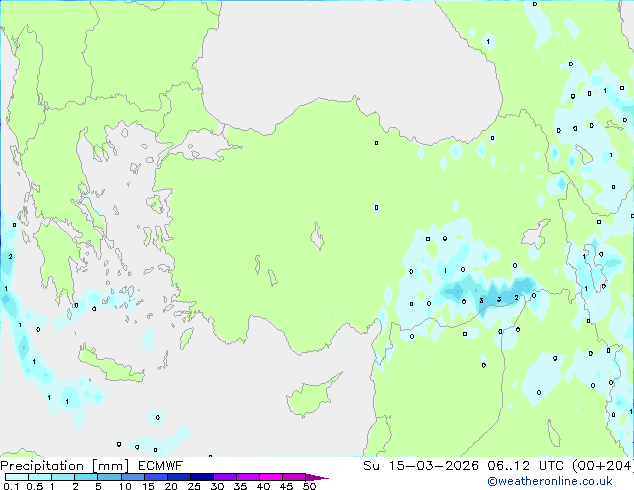Viewport: 634px width, 490px height.
Task: Pick purple legend swatch between 30 and 35
Action: pyautogui.click(x=227, y=477)
